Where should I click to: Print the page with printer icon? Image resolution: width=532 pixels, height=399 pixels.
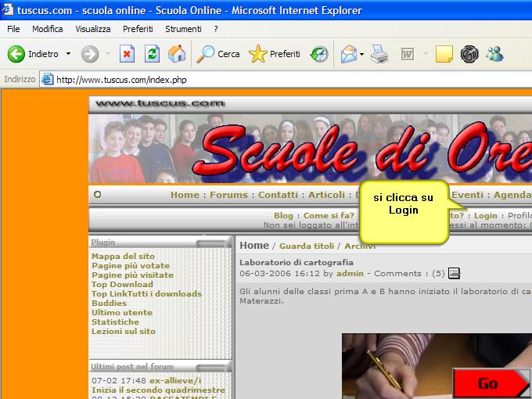point(379,54)
